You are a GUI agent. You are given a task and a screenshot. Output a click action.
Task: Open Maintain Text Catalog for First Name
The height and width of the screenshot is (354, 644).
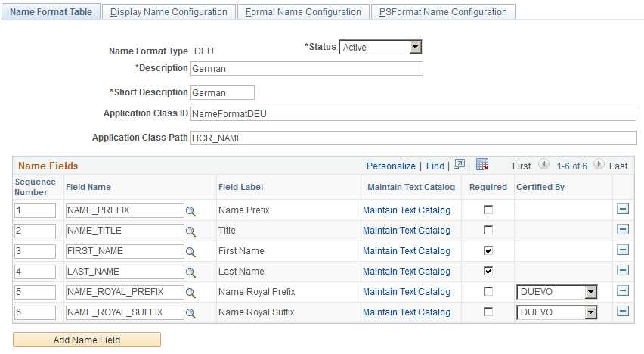tap(406, 251)
